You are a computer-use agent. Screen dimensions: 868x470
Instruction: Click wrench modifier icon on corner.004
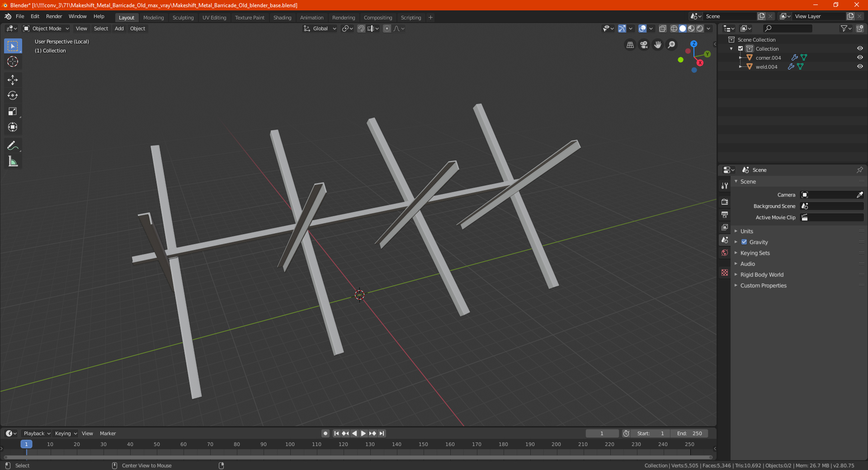pyautogui.click(x=794, y=57)
